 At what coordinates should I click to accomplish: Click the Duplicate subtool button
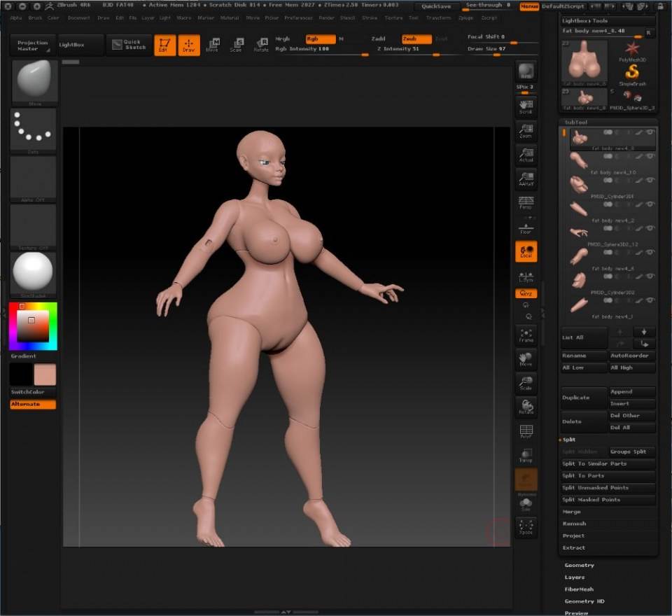(584, 398)
